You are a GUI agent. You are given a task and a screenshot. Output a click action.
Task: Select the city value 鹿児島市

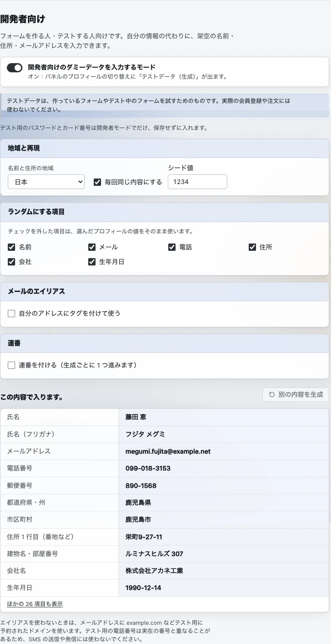tap(138, 520)
